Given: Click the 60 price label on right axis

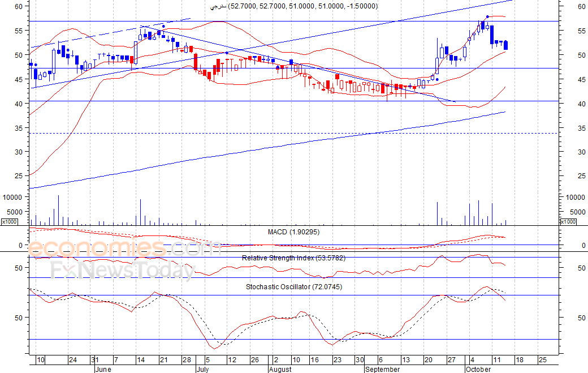Looking at the screenshot, I should coord(582,6).
